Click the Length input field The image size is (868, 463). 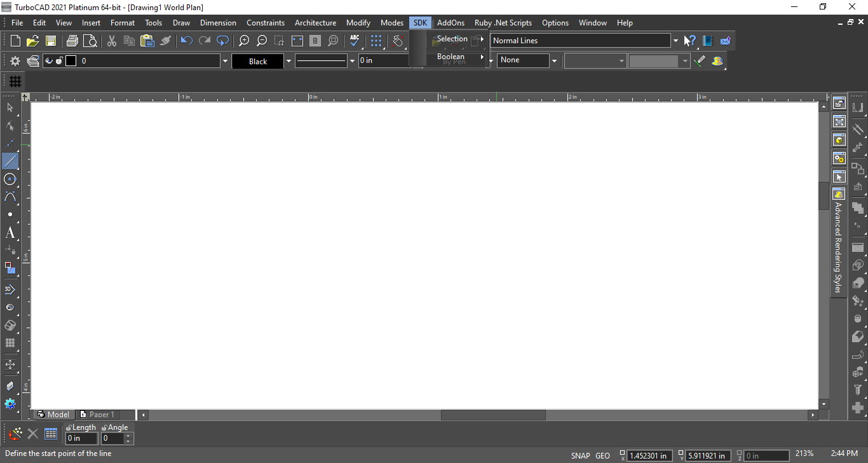coord(82,438)
